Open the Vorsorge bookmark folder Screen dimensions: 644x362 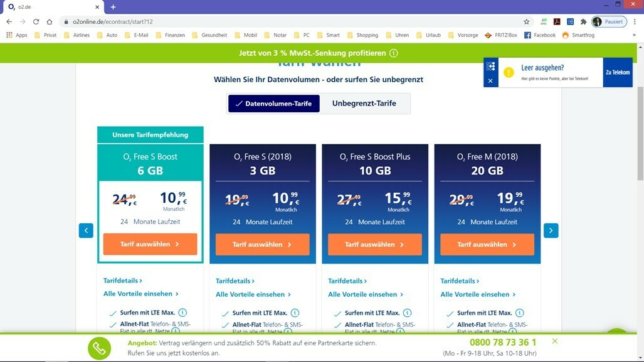(463, 35)
